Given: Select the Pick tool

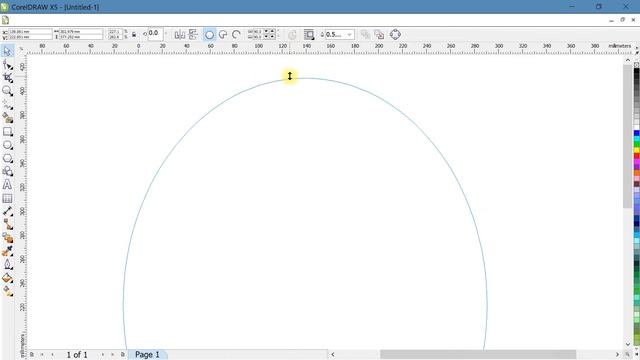Looking at the screenshot, I should tap(7, 51).
